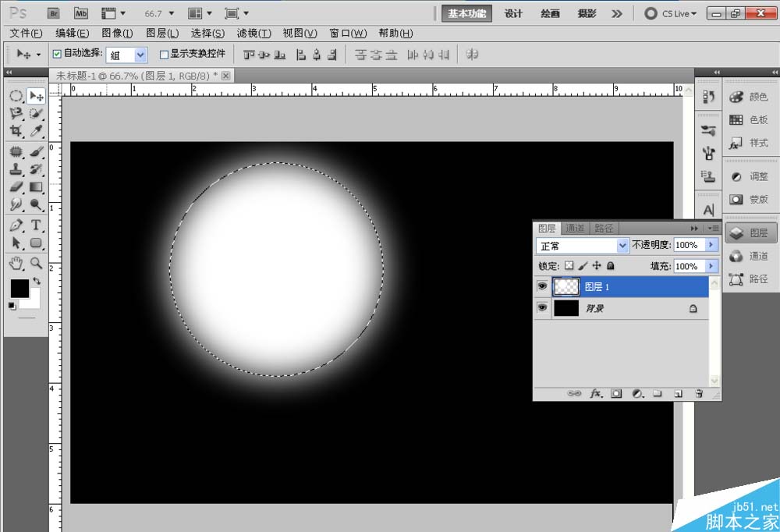Reset default foreground/background colors
Screen dimensions: 780x532
(12, 306)
